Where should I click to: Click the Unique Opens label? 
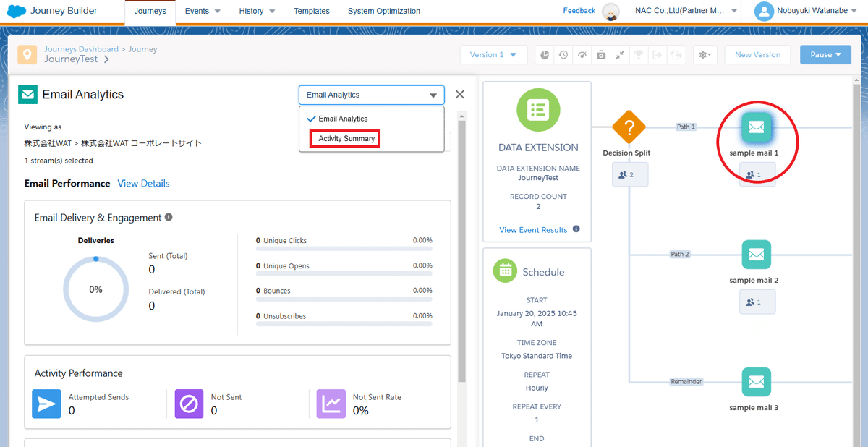[x=286, y=266]
